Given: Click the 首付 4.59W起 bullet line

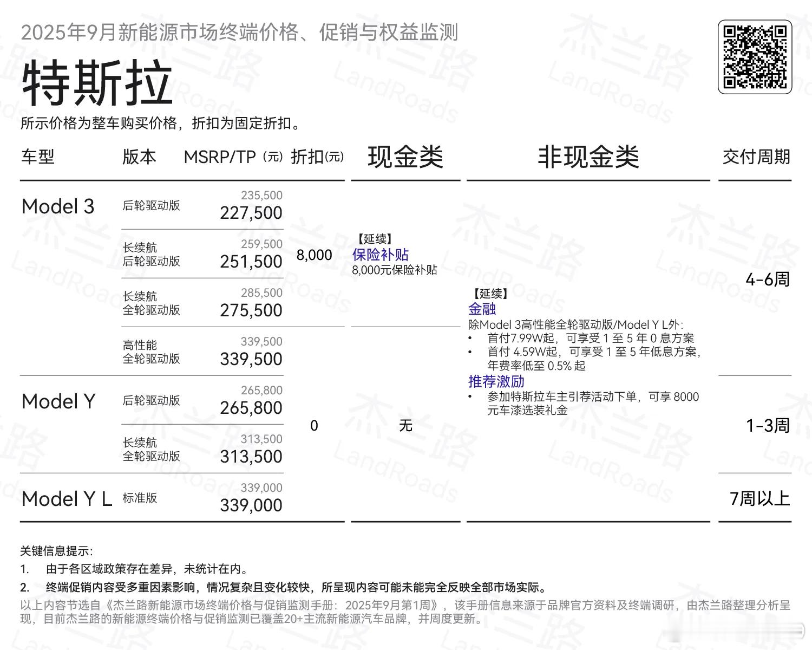Looking at the screenshot, I should tap(594, 359).
